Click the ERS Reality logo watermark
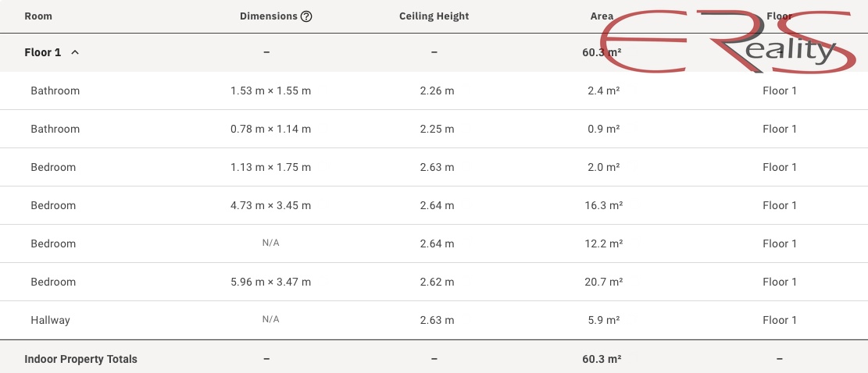 click(725, 41)
